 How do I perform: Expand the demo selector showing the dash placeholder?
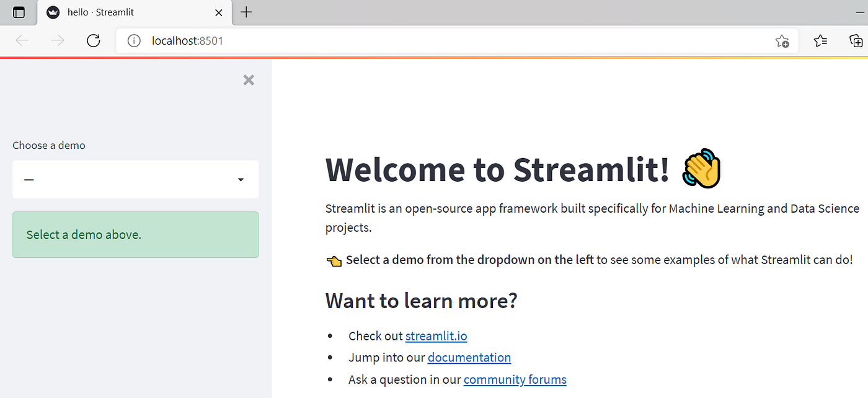(x=135, y=179)
